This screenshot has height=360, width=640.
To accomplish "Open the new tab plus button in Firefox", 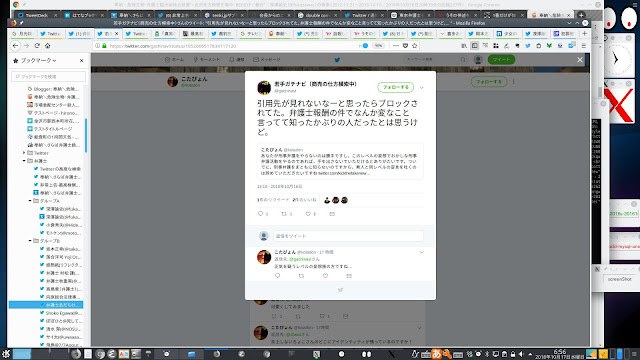I will 584,33.
